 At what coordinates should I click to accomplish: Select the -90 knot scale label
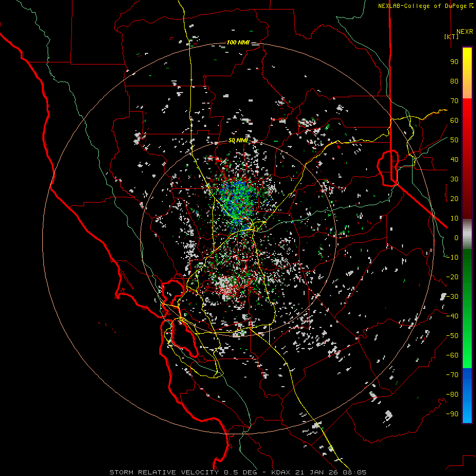(x=452, y=414)
